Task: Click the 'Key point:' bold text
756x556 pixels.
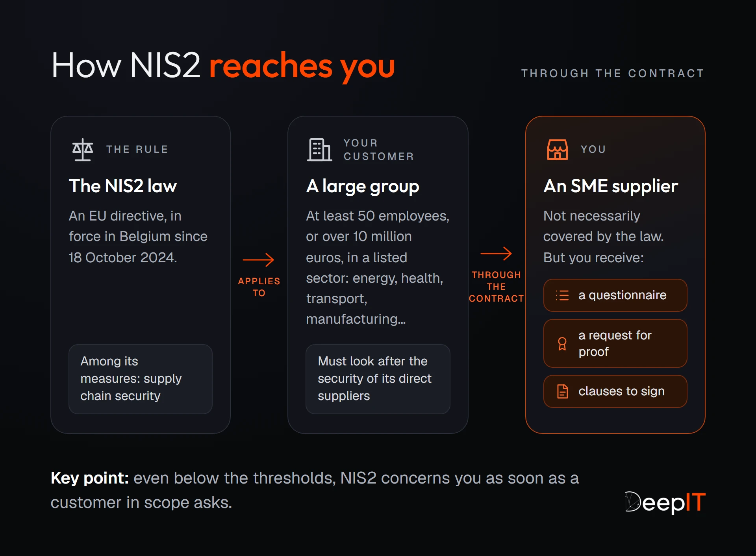Action: pos(90,478)
